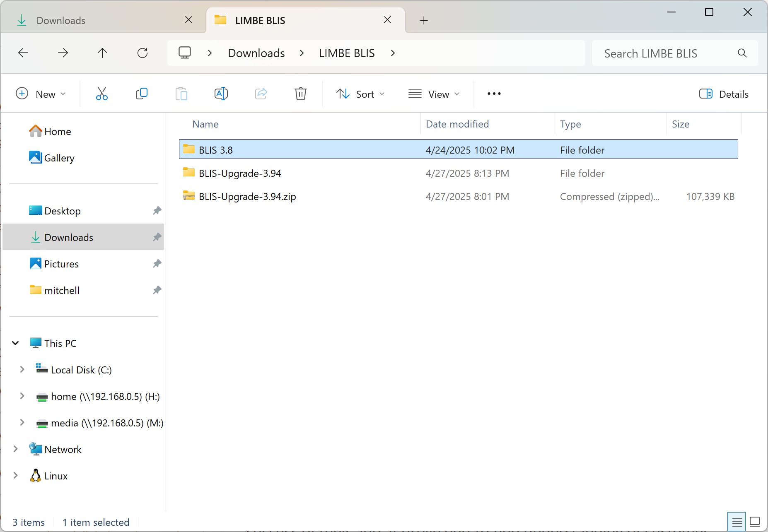Select the BLIS-Upgrade-3.94.zip file name
The width and height of the screenshot is (768, 532).
click(x=247, y=197)
